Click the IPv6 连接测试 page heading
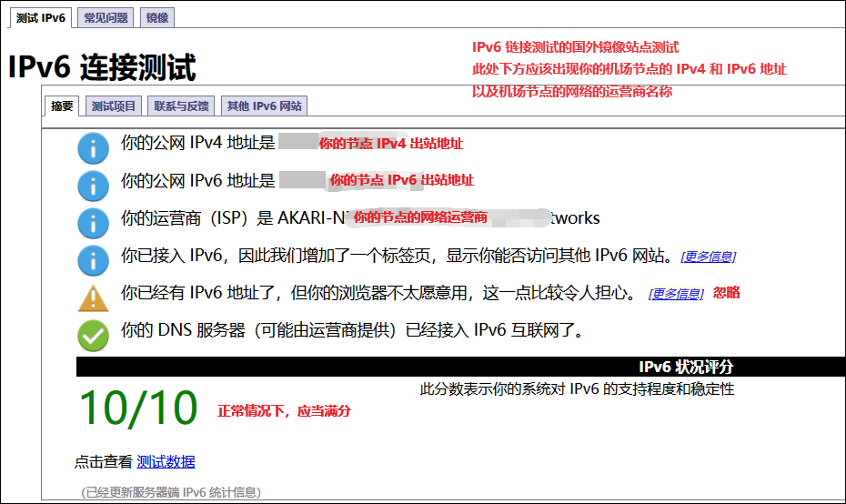 (102, 67)
